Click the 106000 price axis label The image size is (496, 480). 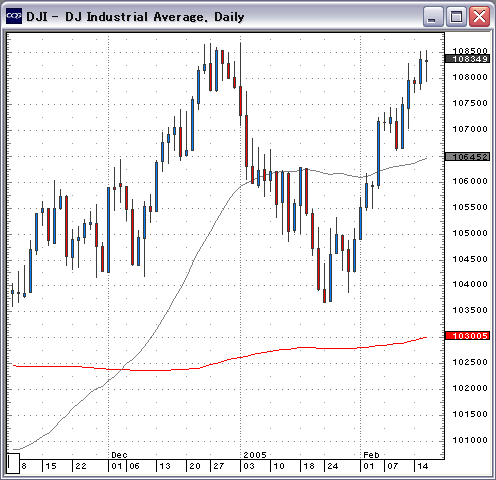[x=470, y=181]
